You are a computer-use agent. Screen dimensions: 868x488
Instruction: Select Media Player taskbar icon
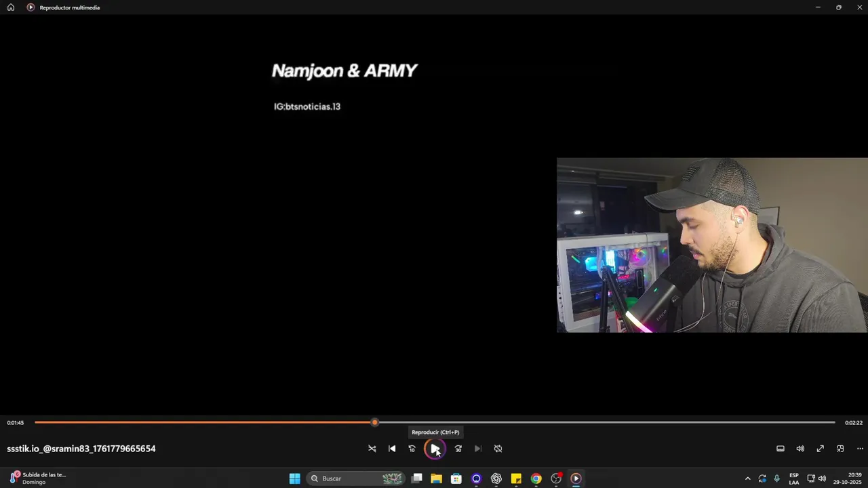pos(576,479)
